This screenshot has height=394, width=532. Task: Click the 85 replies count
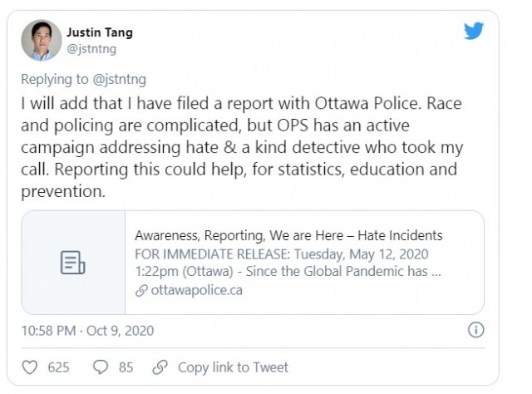click(x=126, y=367)
